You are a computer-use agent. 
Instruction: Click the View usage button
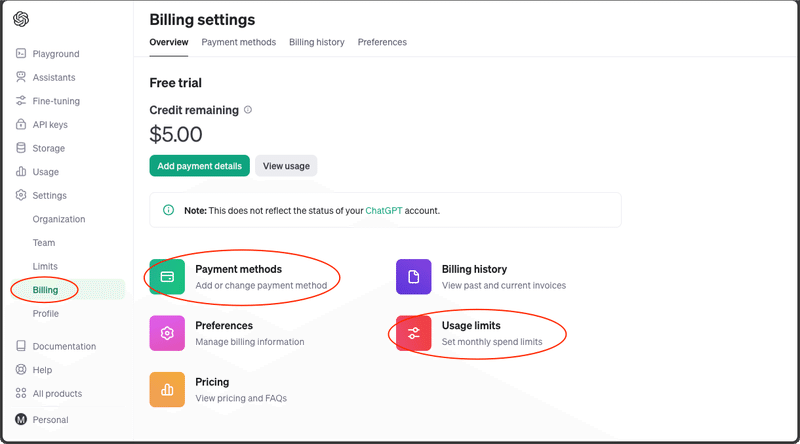click(x=286, y=166)
